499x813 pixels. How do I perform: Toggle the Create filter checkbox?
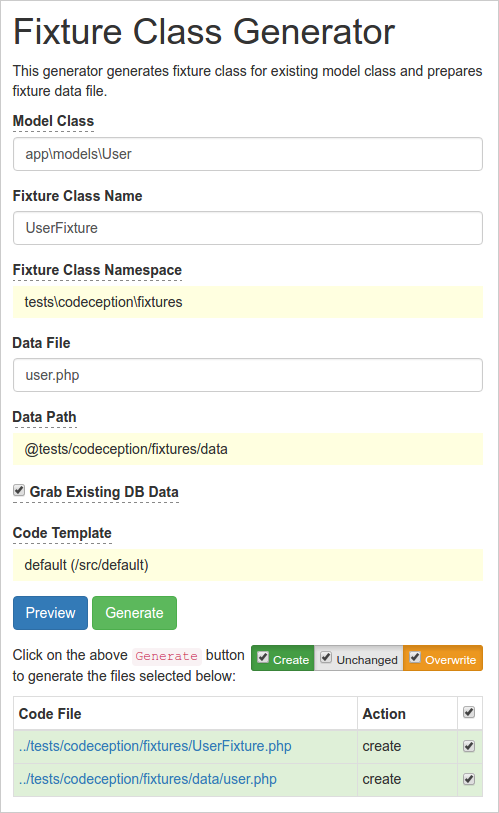pos(264,657)
